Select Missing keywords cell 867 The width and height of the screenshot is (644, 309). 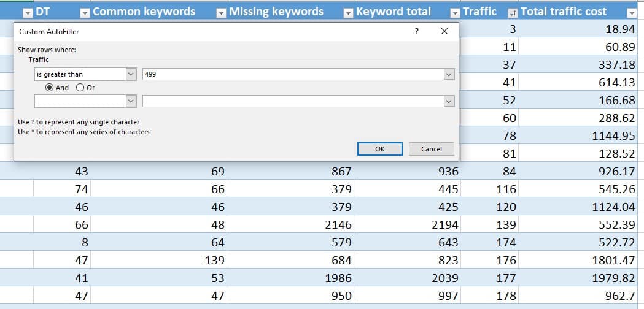[290, 171]
